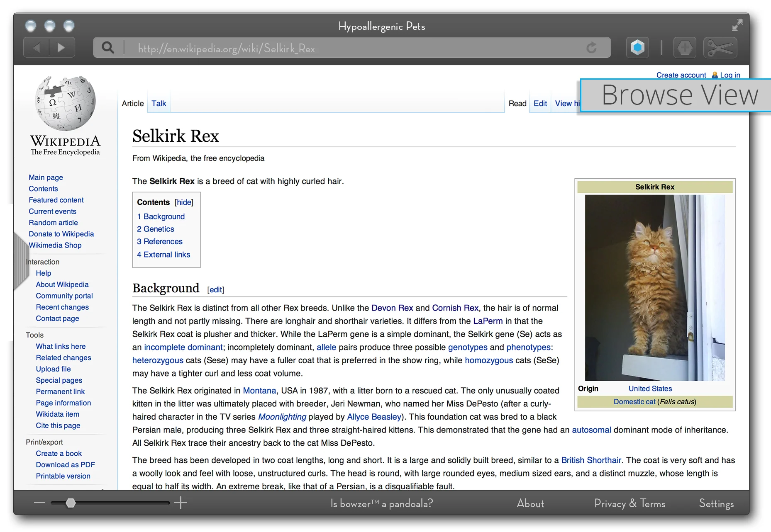
Task: Open Settings in the bottom bar
Action: [716, 503]
